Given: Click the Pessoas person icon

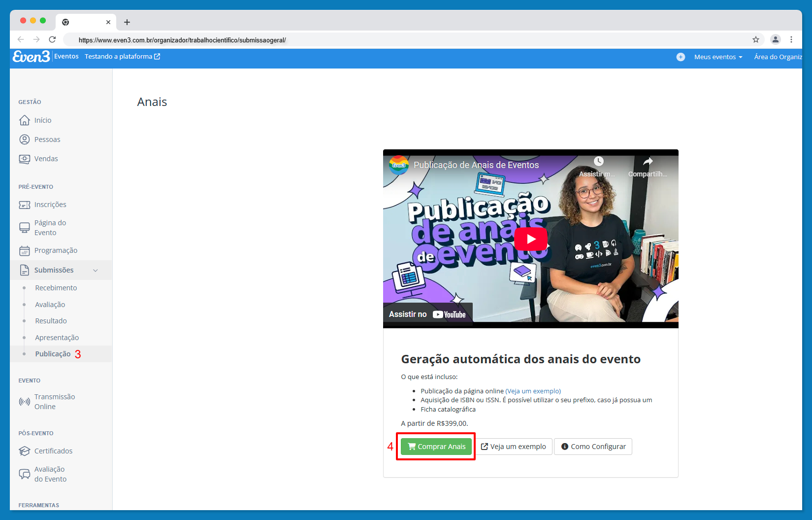Looking at the screenshot, I should pos(25,139).
